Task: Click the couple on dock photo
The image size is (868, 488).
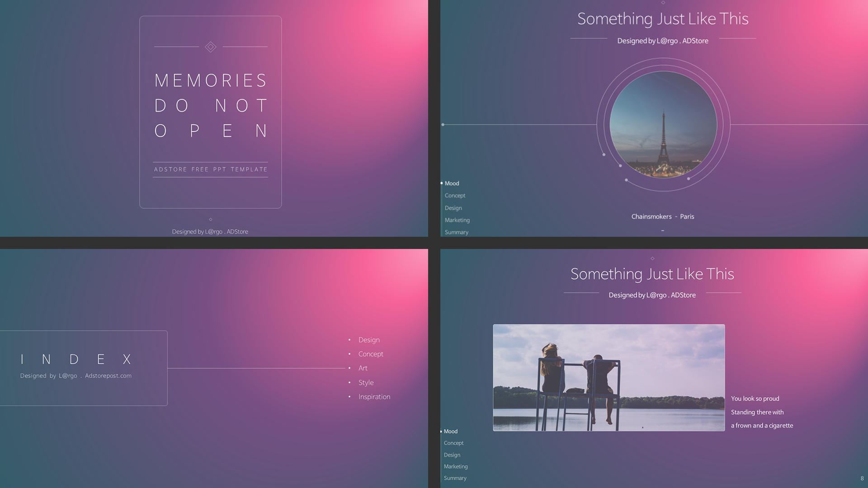Action: (x=609, y=377)
